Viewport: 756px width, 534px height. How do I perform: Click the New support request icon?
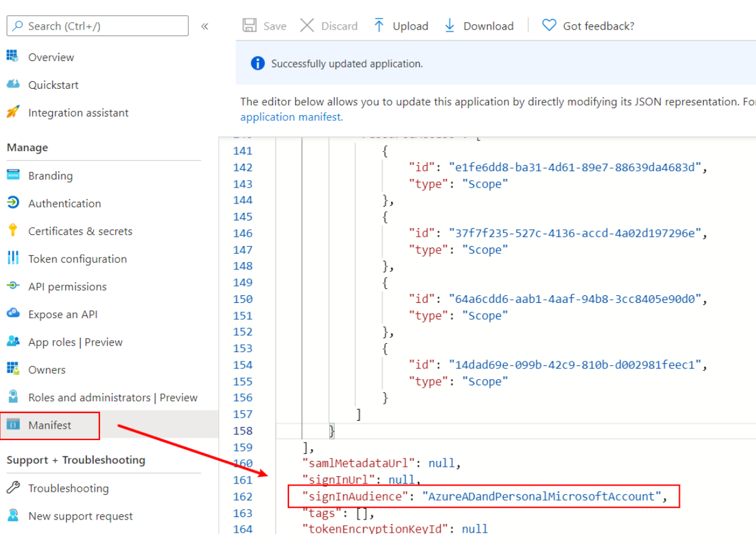point(13,516)
